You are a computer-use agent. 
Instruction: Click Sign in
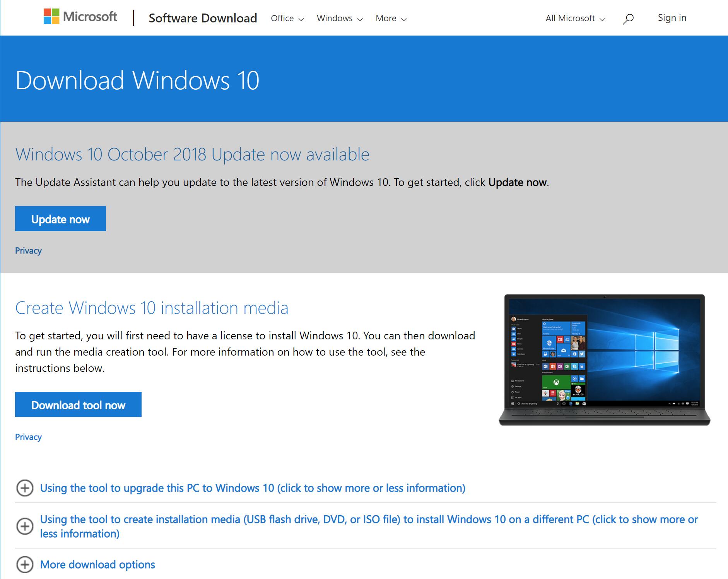point(672,18)
